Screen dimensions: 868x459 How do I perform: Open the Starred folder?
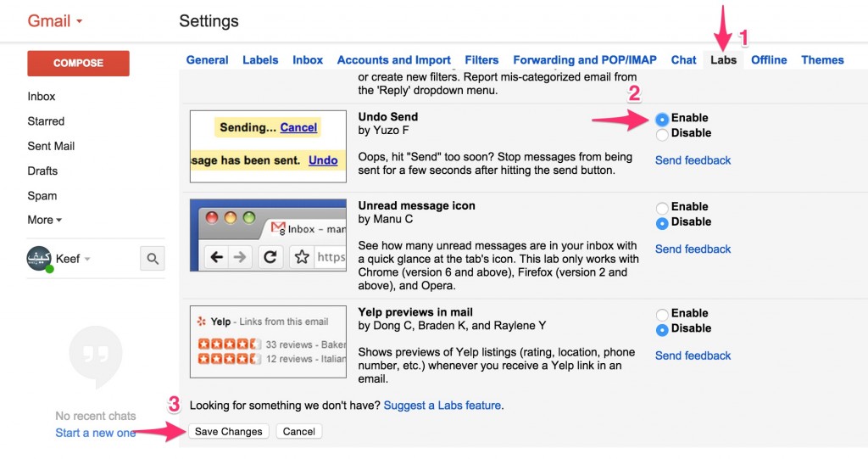(x=46, y=121)
